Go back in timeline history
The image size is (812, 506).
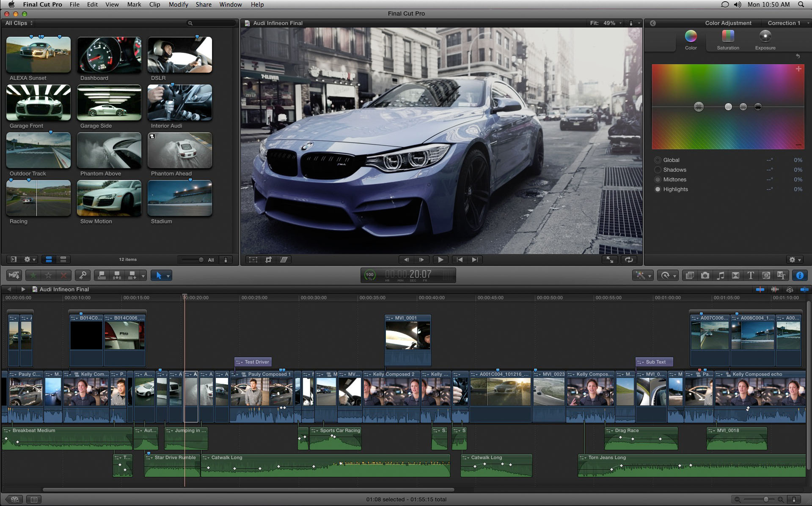point(9,289)
